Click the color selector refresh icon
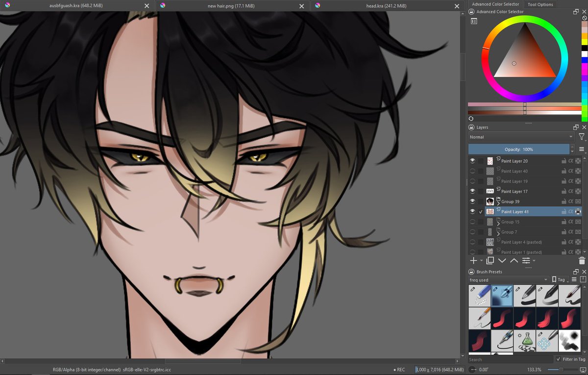The image size is (588, 375). [471, 119]
